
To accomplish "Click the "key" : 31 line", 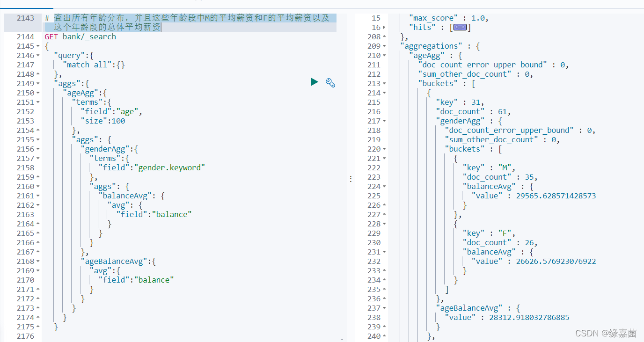I will pos(460,102).
